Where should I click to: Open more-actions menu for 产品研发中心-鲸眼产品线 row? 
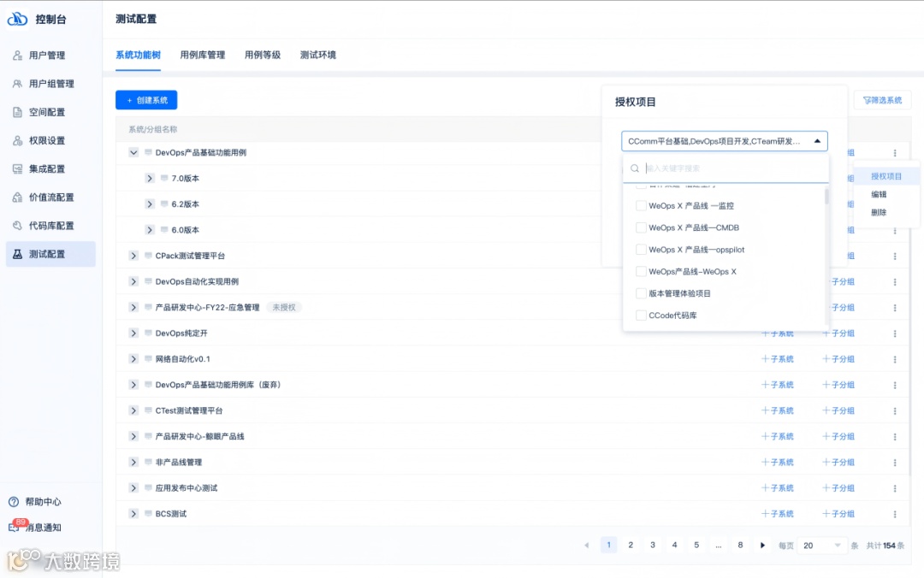[895, 437]
